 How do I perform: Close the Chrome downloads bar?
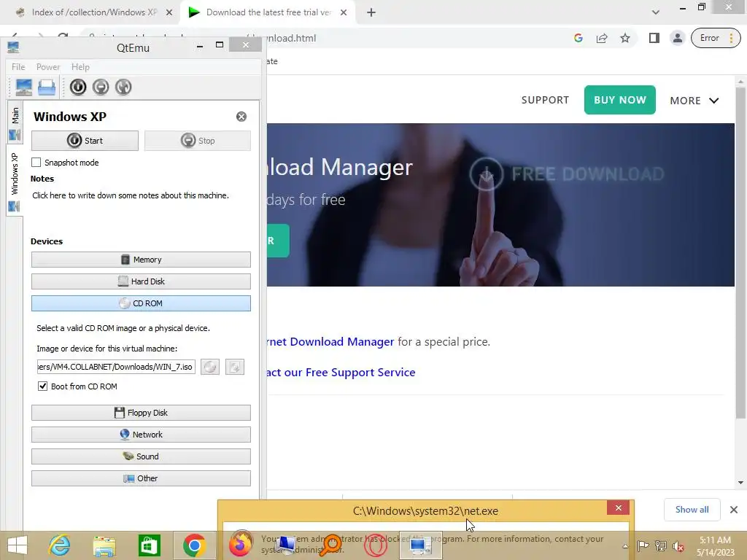pyautogui.click(x=734, y=510)
